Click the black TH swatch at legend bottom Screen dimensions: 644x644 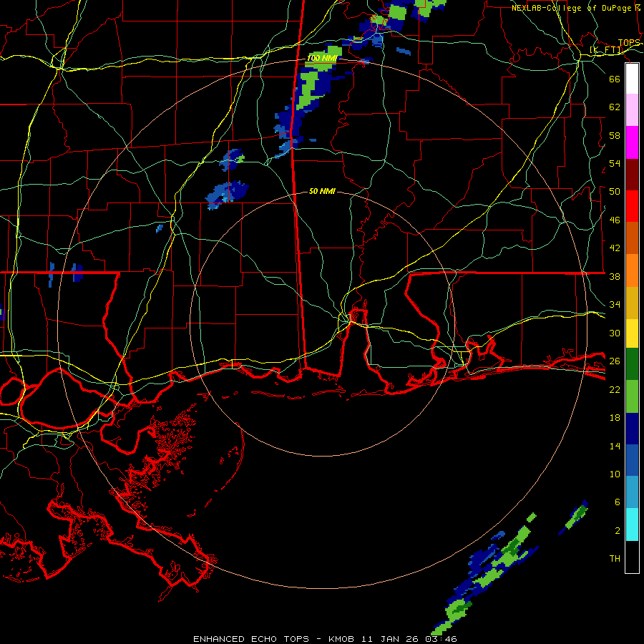point(632,557)
